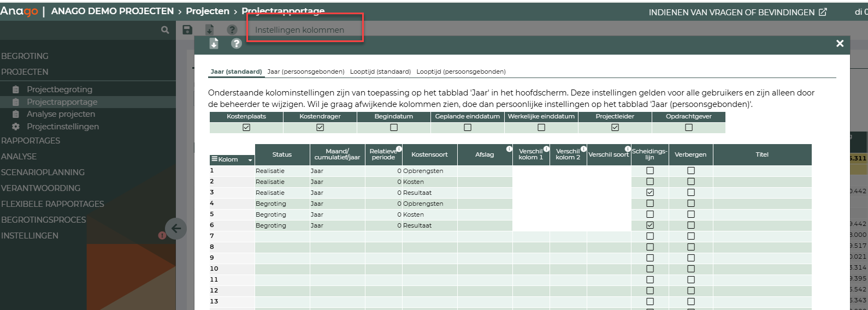Click the save diskette icon in toolbar
868x310 pixels.
[187, 30]
